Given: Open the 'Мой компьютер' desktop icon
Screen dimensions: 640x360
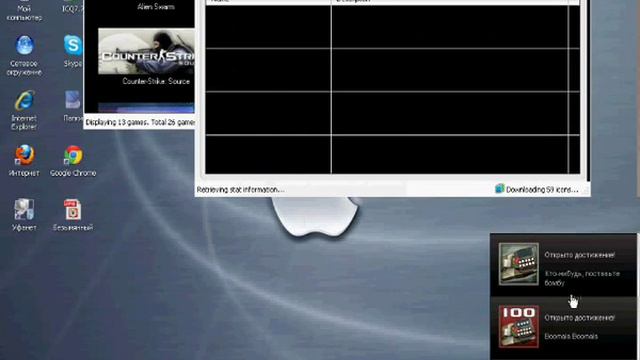Looking at the screenshot, I should 24,11.
